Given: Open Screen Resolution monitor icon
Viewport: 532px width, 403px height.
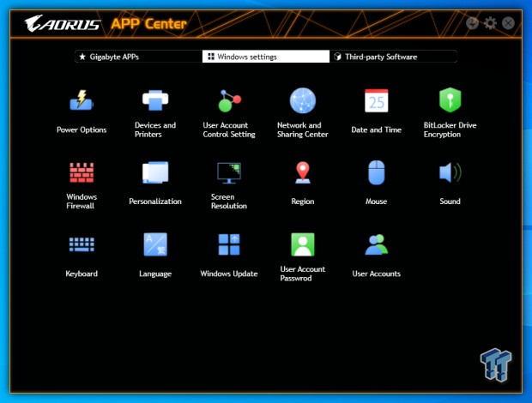Looking at the screenshot, I should 229,172.
